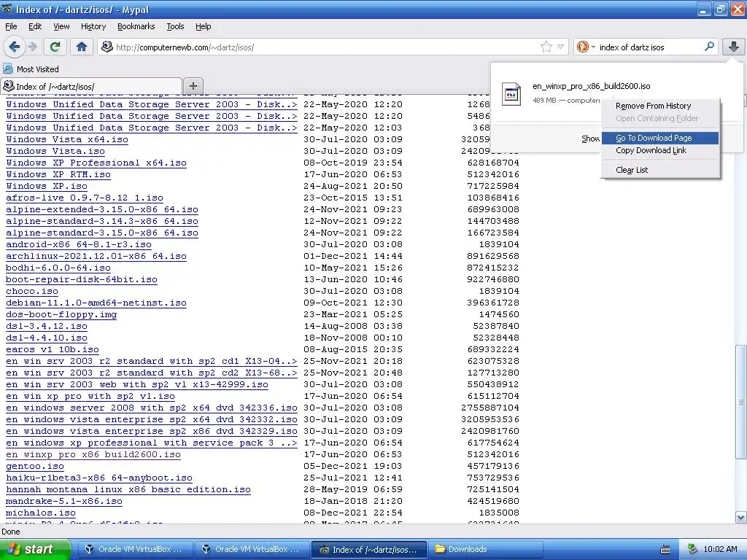Open boot-repair-disk-64bit.iso link
Viewport: 747px width, 560px height.
coord(82,279)
